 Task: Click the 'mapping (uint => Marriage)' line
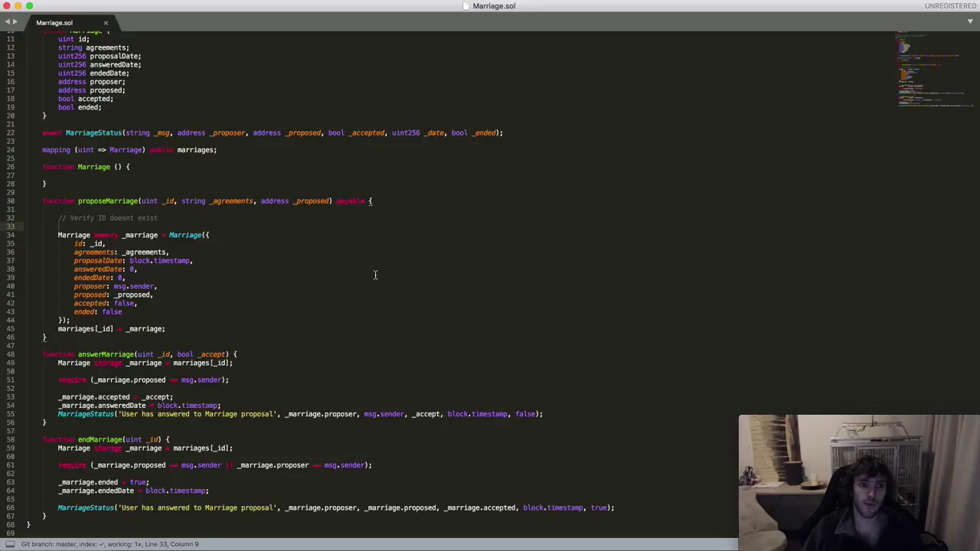pyautogui.click(x=129, y=150)
